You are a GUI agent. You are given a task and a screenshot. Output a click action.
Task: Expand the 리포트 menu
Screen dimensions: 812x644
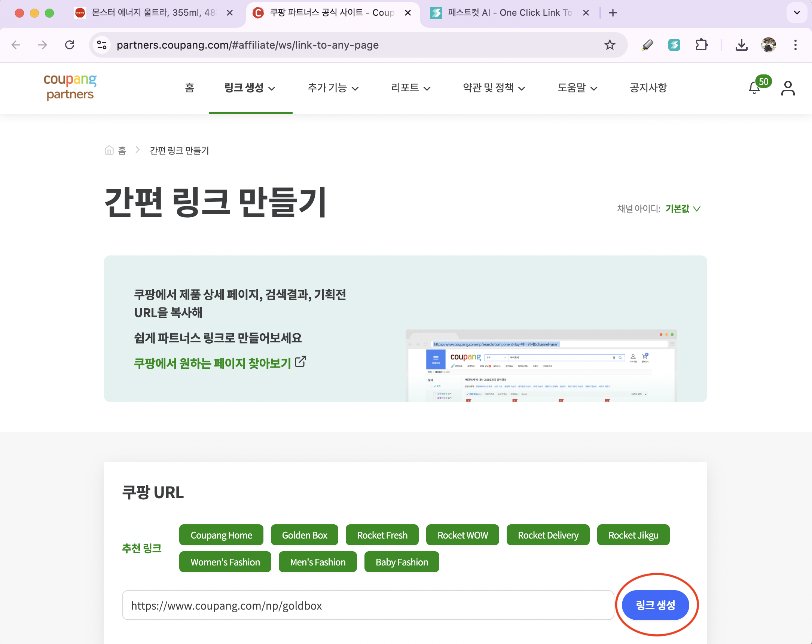(410, 88)
